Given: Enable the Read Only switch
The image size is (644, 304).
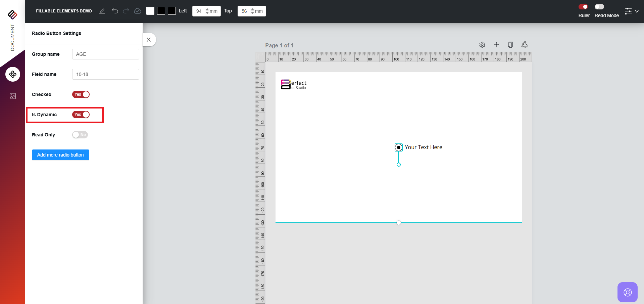Looking at the screenshot, I should point(80,135).
